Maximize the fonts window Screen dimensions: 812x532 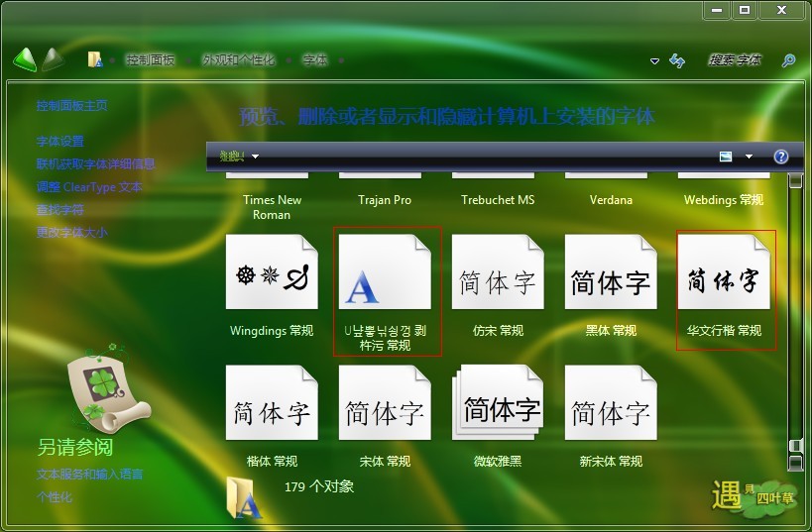click(745, 10)
